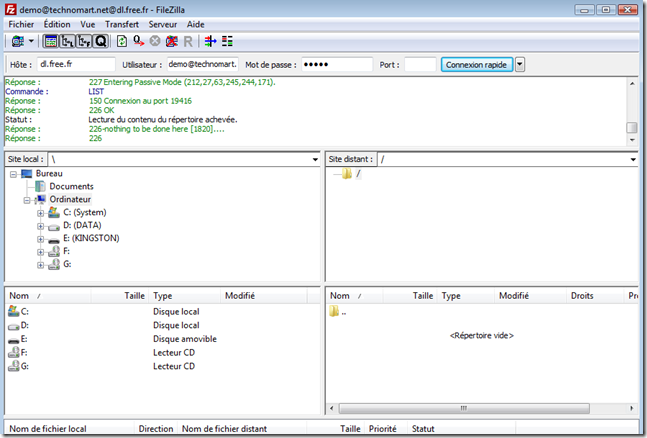Cancel the current operation icon
Screen dimensions: 647x438
click(155, 41)
